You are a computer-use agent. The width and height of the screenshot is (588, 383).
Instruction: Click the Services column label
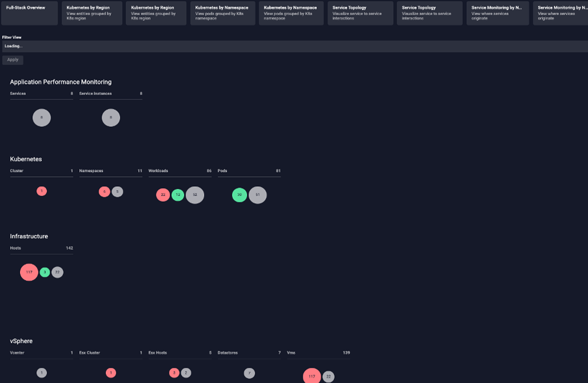(x=18, y=93)
